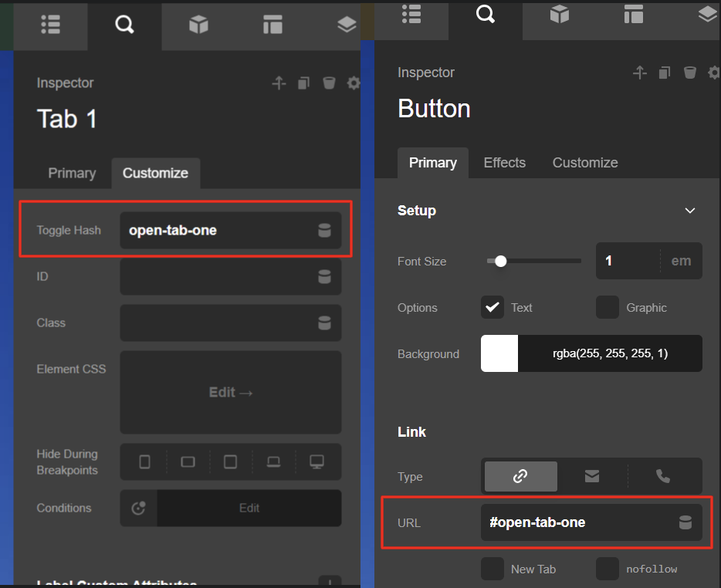Open the Effects tab in the Button inspector

pos(504,163)
